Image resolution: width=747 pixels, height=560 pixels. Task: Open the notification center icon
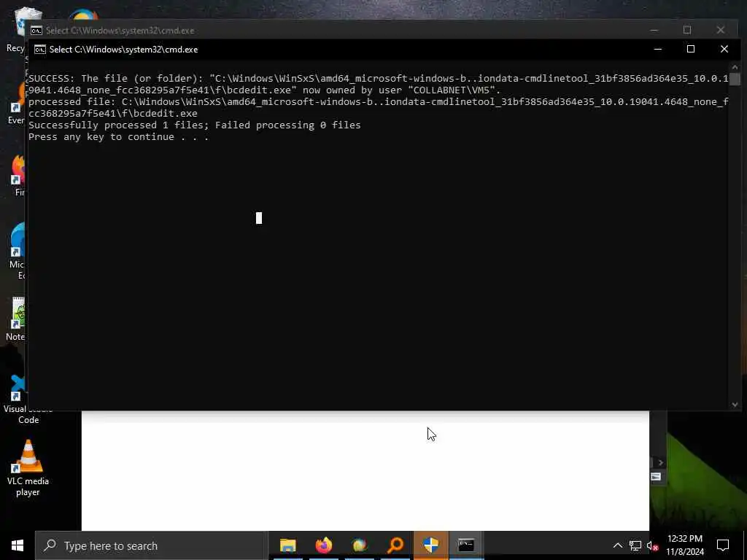(723, 545)
